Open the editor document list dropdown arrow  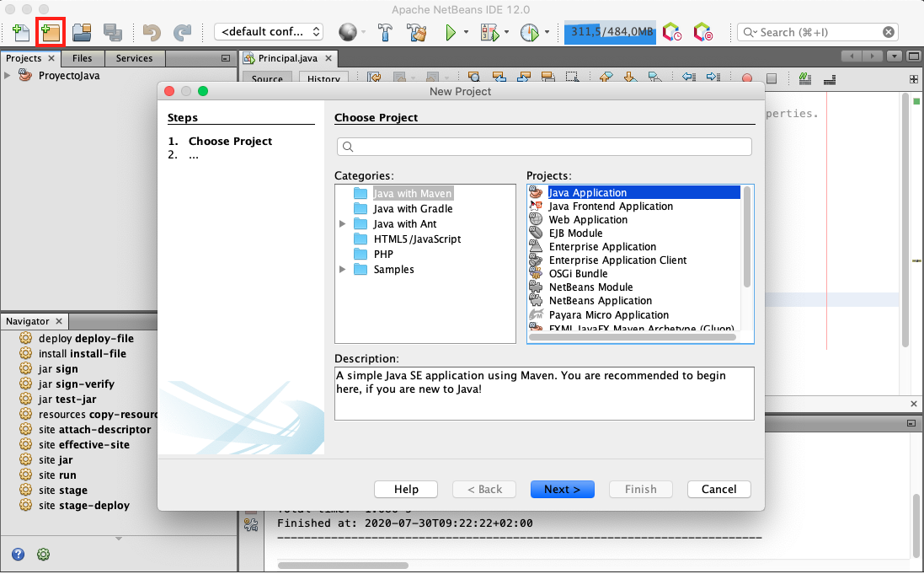click(x=895, y=56)
